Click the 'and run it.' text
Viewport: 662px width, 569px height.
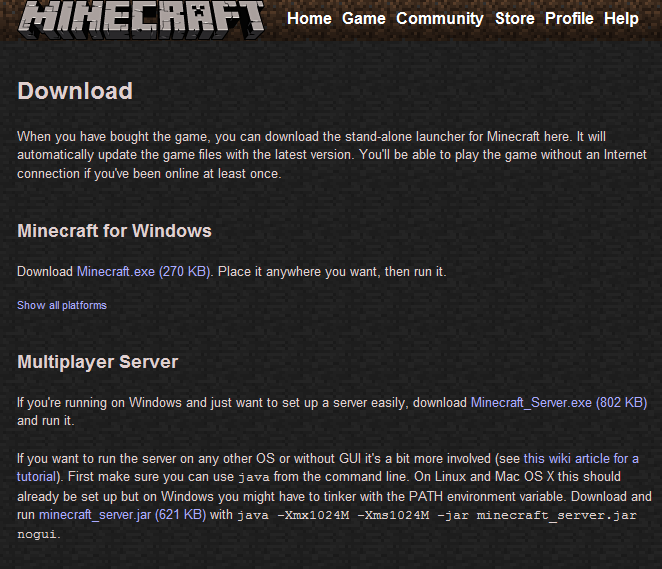46,421
